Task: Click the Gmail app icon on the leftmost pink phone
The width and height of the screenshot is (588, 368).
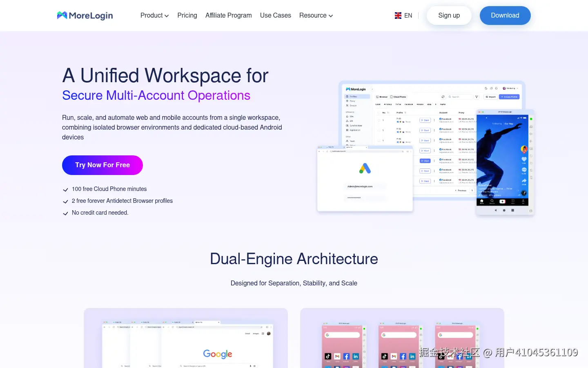Action: 337,356
